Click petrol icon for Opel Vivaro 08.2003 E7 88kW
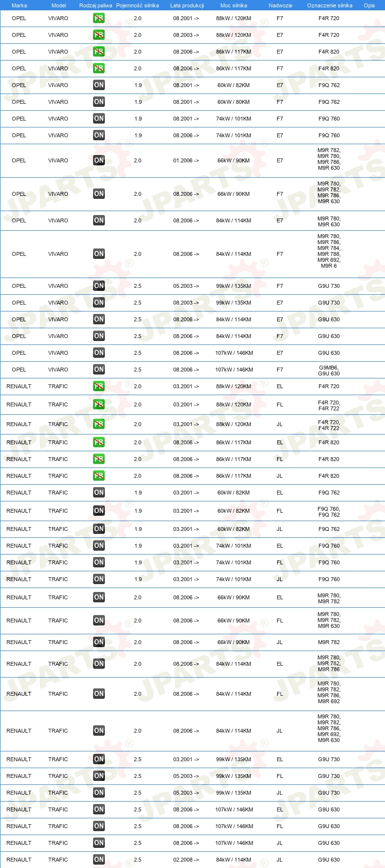Viewport: 385px width, 868px height. (99, 35)
